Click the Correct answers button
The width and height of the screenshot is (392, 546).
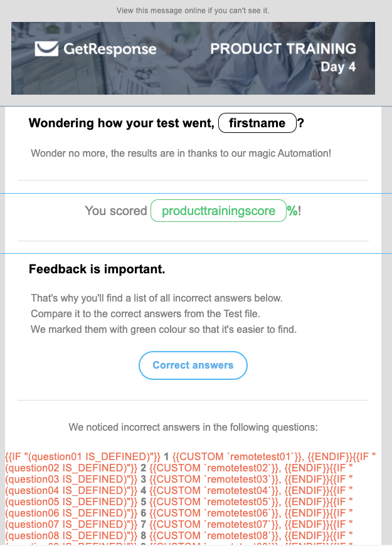[x=193, y=365]
